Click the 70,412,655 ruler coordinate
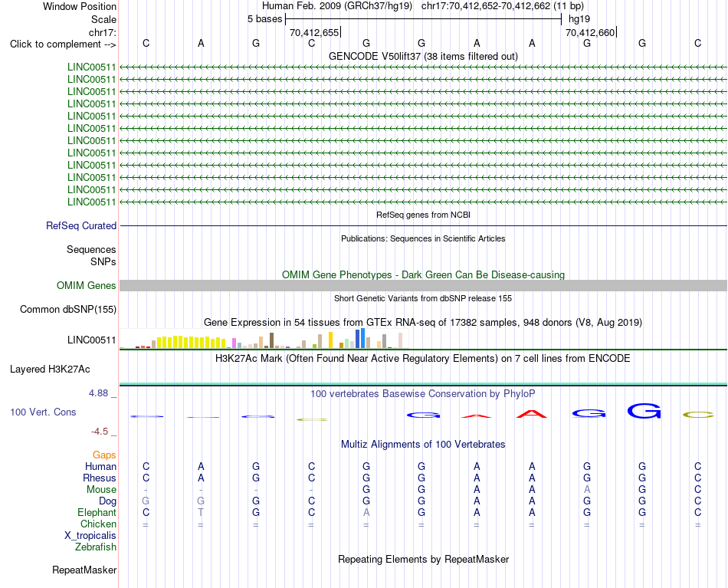 (x=314, y=32)
